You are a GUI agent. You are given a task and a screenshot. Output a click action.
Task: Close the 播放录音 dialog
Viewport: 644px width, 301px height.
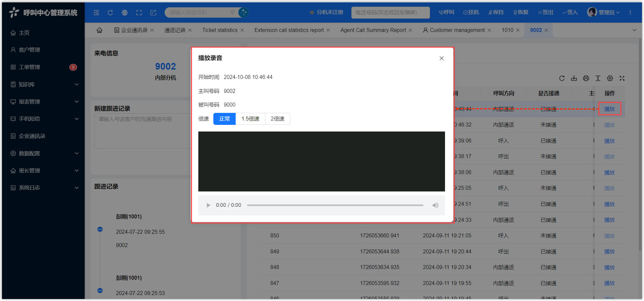[442, 58]
